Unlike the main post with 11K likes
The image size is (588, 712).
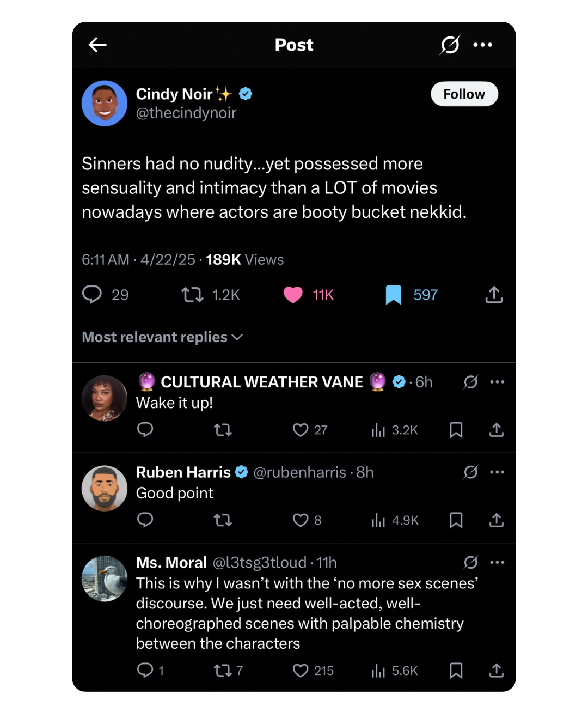[293, 295]
